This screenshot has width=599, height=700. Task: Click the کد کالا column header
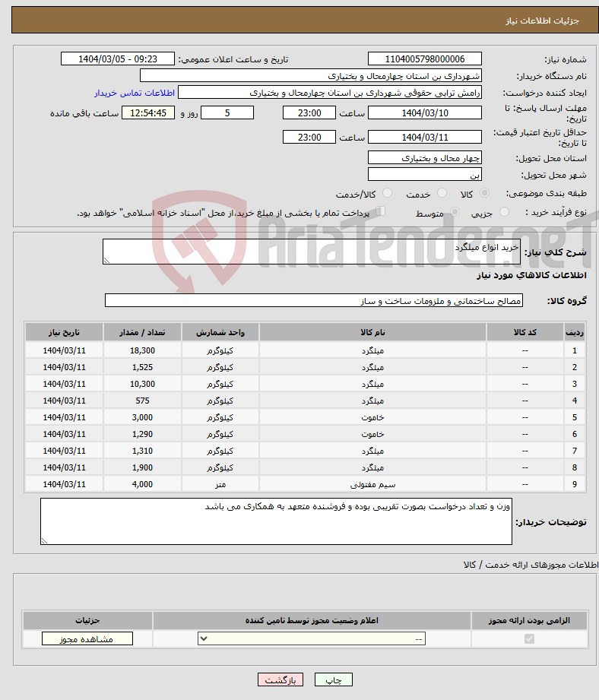525,333
